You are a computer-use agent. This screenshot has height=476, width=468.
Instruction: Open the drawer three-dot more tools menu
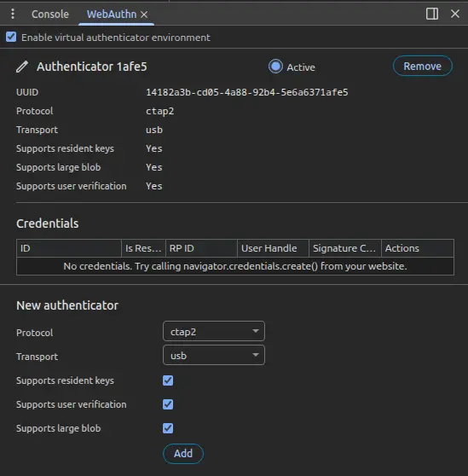tap(13, 14)
